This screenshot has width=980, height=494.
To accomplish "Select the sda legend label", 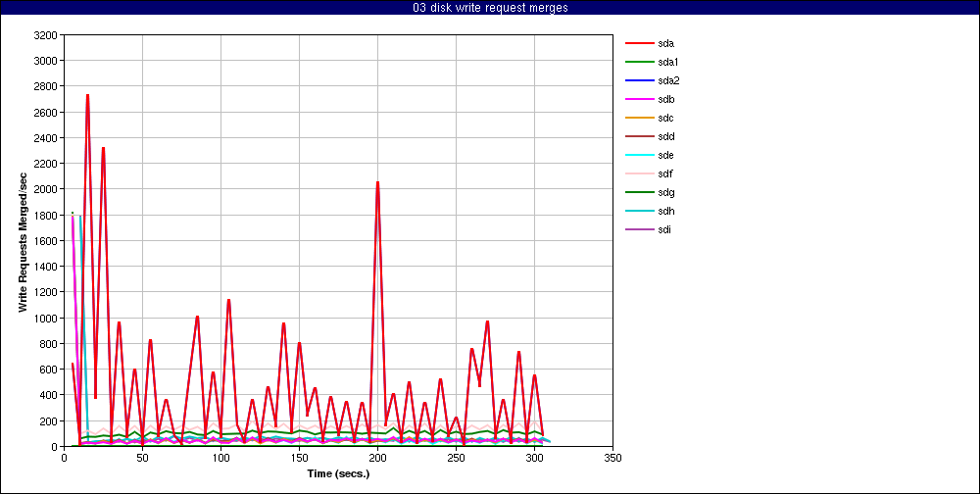I will (665, 43).
